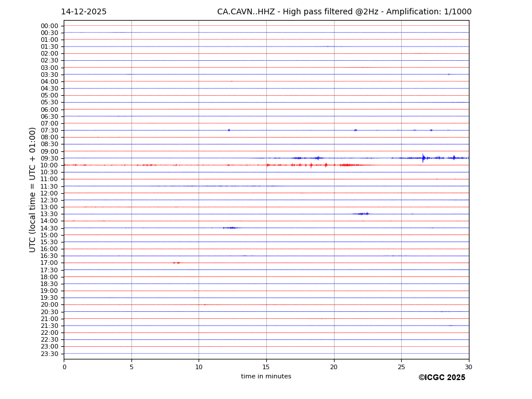Click the blue blip near minute 21.5 on the 07:30 trace
This screenshot has height=399, width=532.
coord(356,130)
